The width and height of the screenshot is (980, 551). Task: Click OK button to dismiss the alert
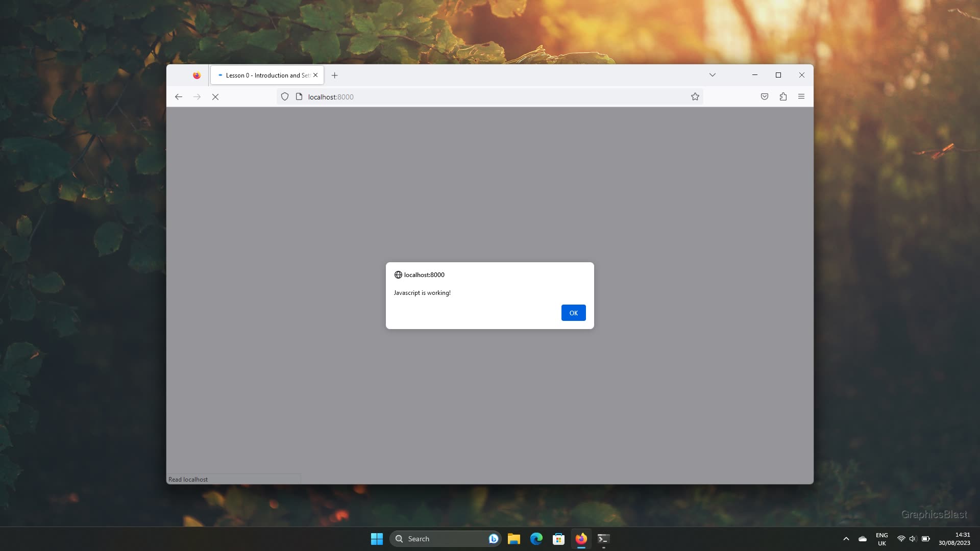coord(574,313)
